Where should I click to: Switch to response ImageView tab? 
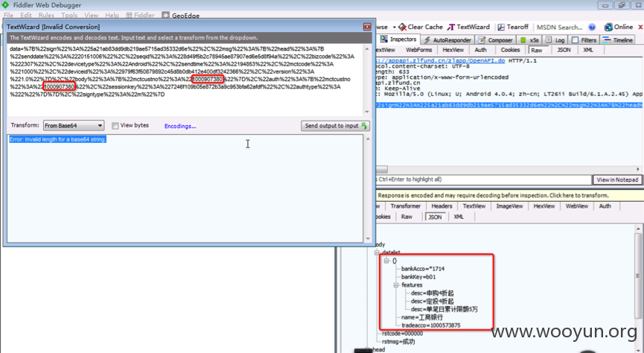click(x=509, y=206)
